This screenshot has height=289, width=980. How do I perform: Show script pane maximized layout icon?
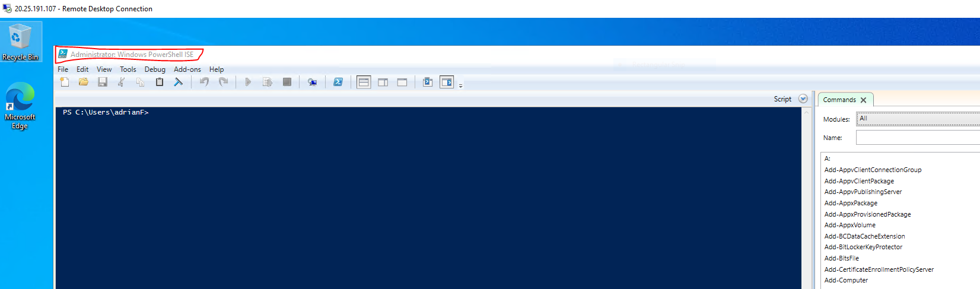[402, 82]
